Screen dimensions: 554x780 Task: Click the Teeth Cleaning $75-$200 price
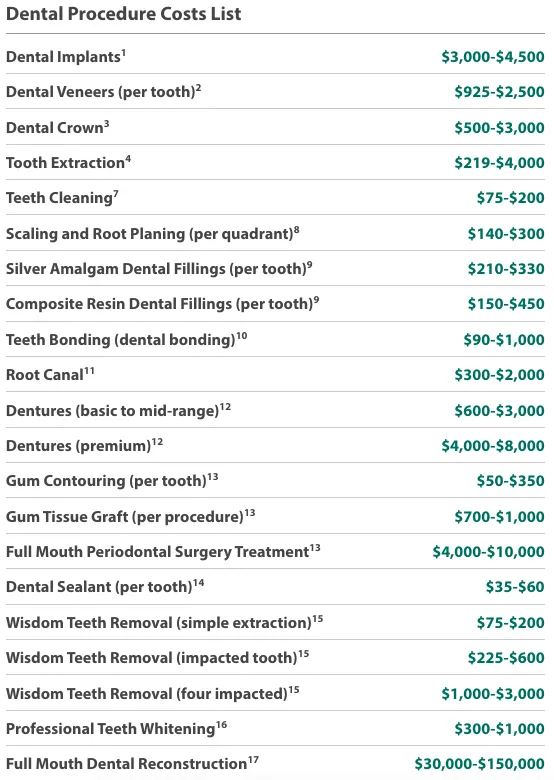511,198
